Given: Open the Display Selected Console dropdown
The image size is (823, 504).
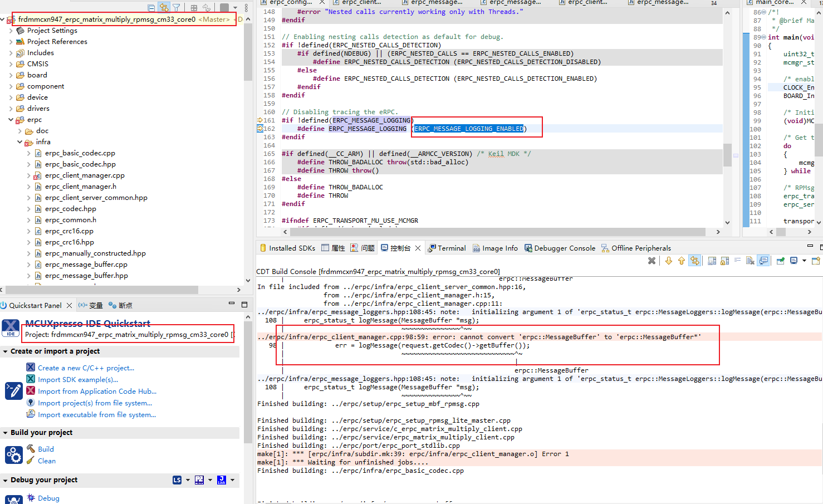Looking at the screenshot, I should 804,260.
